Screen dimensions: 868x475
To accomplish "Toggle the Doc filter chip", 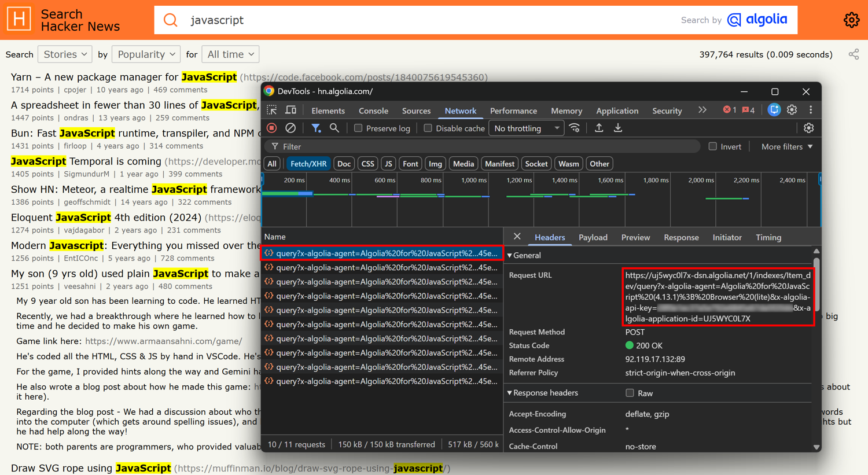I will (x=344, y=164).
